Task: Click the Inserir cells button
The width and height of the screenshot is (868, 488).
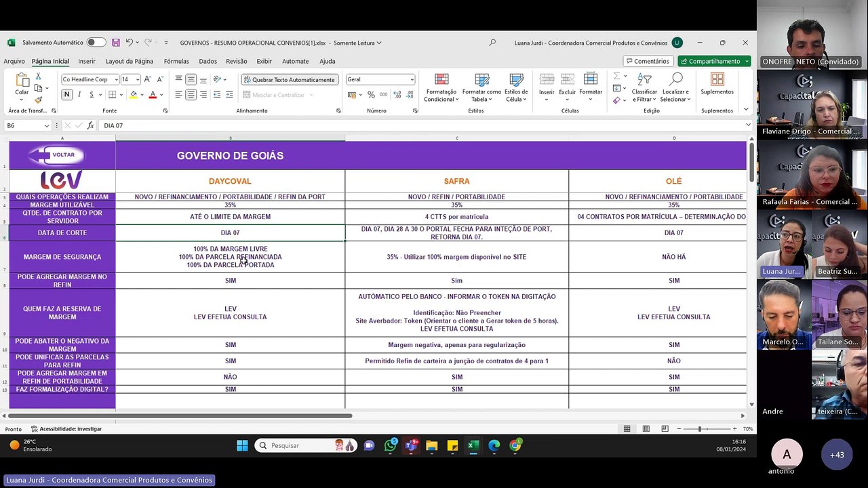Action: pyautogui.click(x=547, y=88)
